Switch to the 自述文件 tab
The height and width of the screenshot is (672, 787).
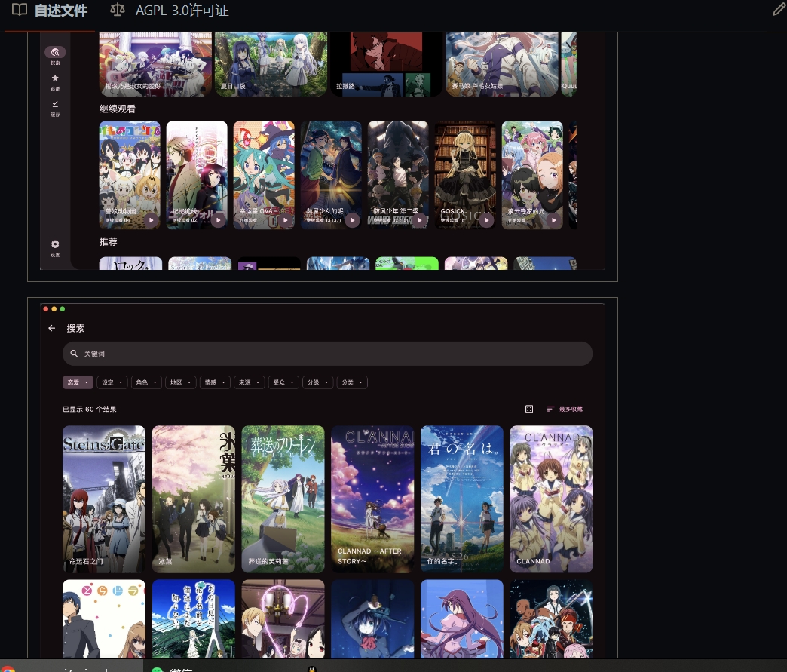60,11
